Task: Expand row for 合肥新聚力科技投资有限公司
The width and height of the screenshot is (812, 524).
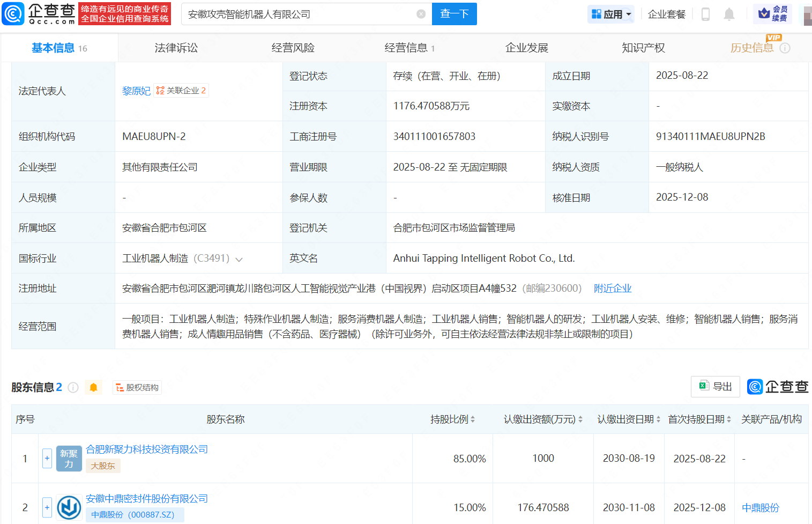Action: [x=47, y=459]
